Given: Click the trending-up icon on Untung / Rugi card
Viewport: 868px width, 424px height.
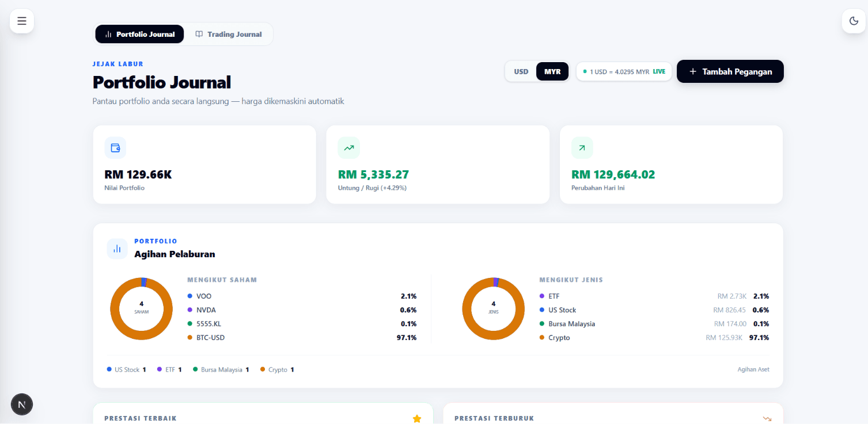Looking at the screenshot, I should point(348,148).
